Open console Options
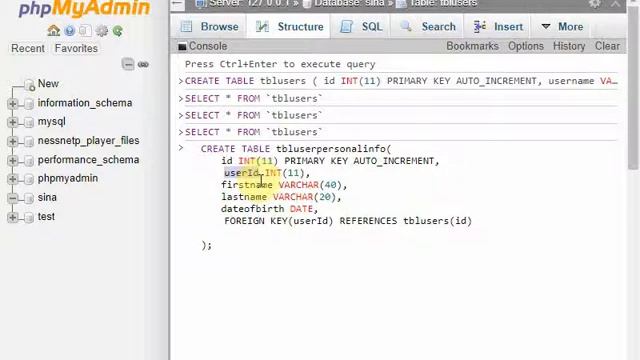The image size is (640, 360). point(526,46)
